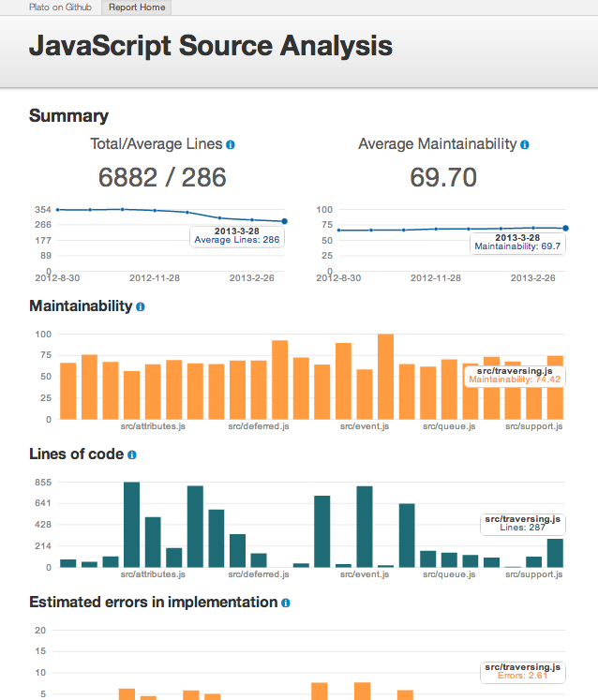The image size is (598, 700).
Task: Click info icon next to Lines of code
Action: click(x=132, y=454)
